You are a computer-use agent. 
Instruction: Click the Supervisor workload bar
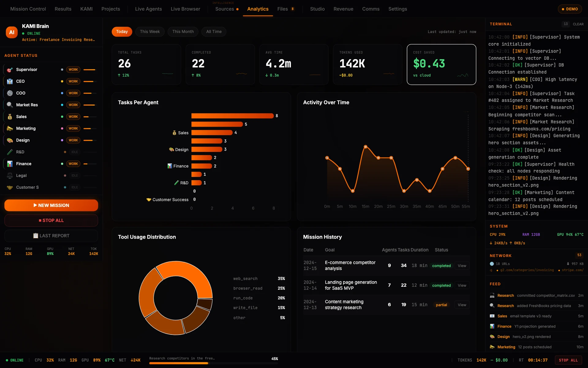(x=90, y=70)
